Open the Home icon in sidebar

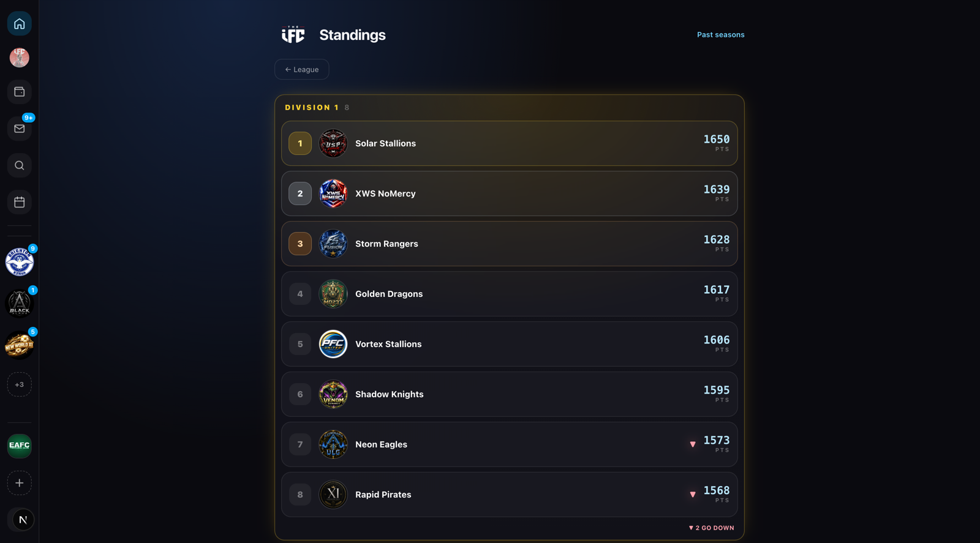tap(20, 24)
